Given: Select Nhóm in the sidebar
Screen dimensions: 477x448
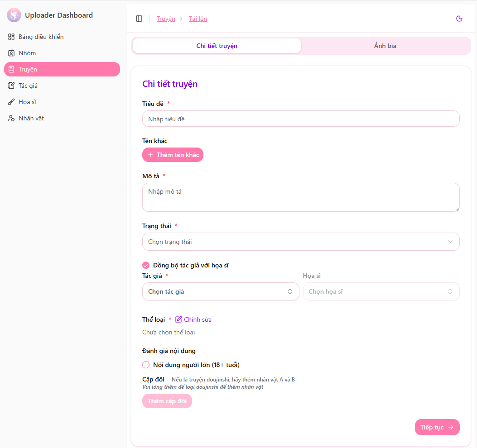Looking at the screenshot, I should [27, 53].
